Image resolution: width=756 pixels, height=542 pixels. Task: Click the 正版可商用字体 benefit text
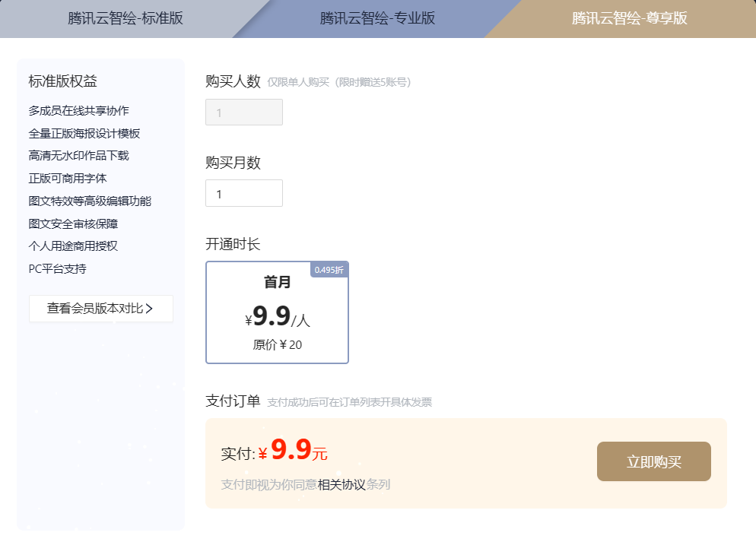[68, 178]
